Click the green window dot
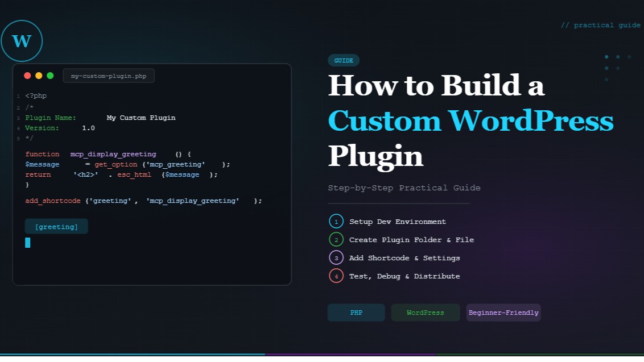Screen dimensions: 644x362 click(x=50, y=76)
